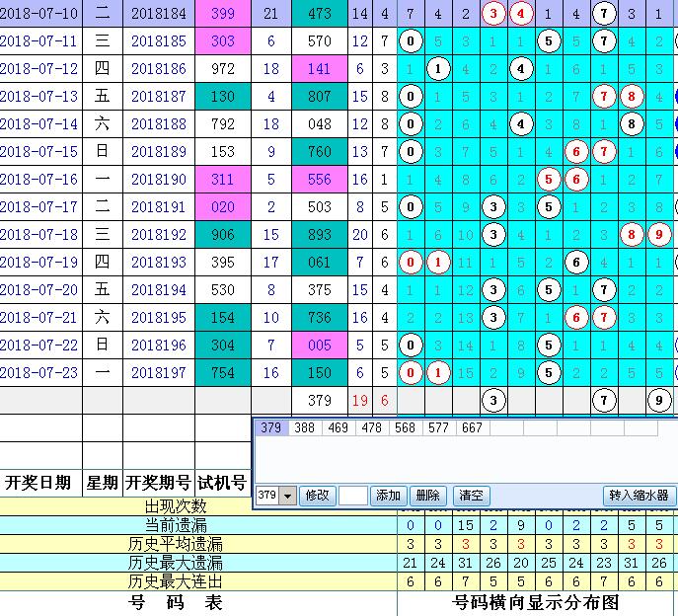The width and height of the screenshot is (678, 616).
Task: Click the 星期 column header
Action: [102, 483]
